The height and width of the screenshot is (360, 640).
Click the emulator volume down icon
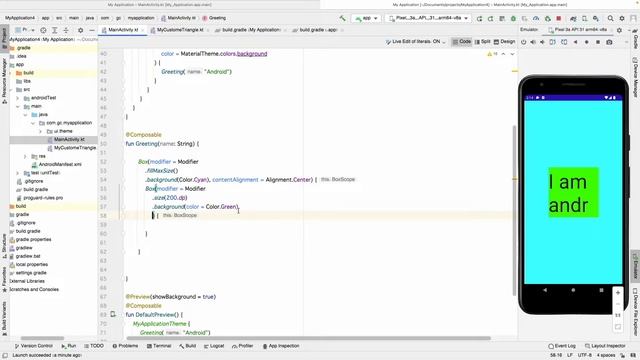(542, 42)
